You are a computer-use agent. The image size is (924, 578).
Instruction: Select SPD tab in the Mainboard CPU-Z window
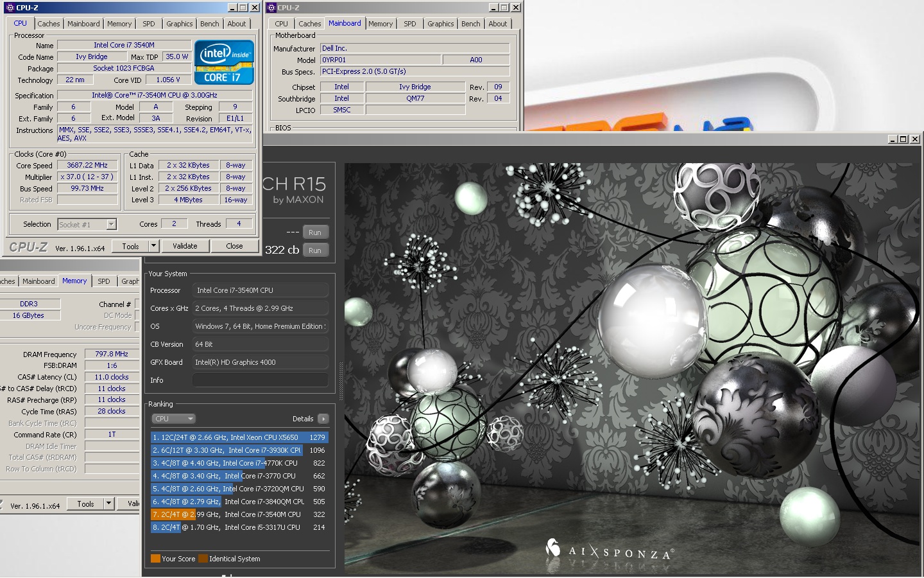coord(410,24)
